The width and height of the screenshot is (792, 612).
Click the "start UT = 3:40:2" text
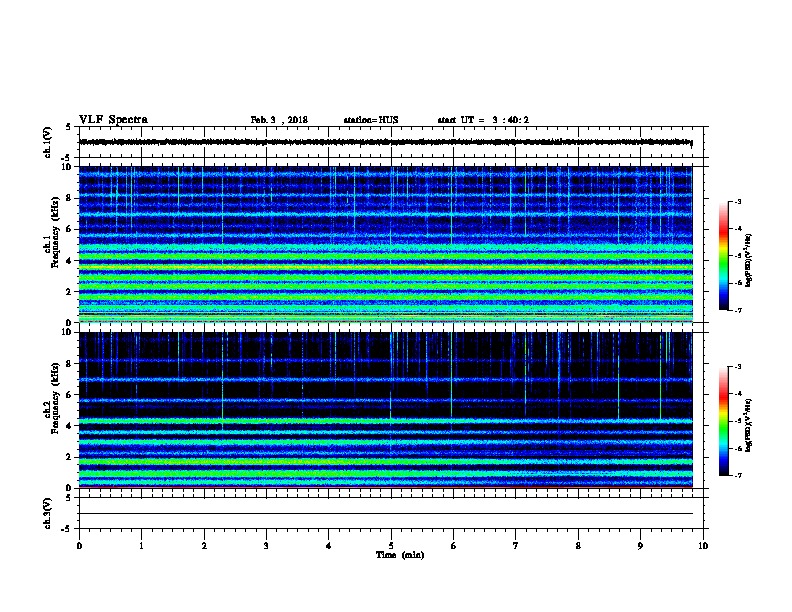(483, 120)
